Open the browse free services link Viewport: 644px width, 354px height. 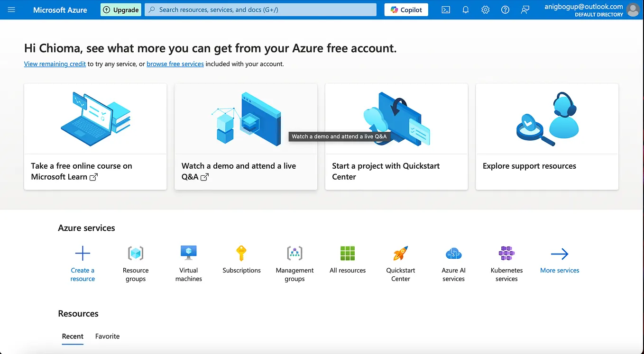click(175, 64)
